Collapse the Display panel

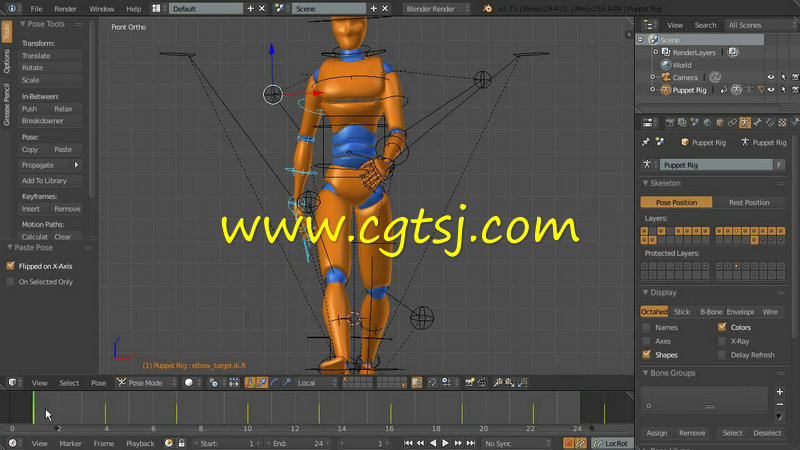(646, 292)
